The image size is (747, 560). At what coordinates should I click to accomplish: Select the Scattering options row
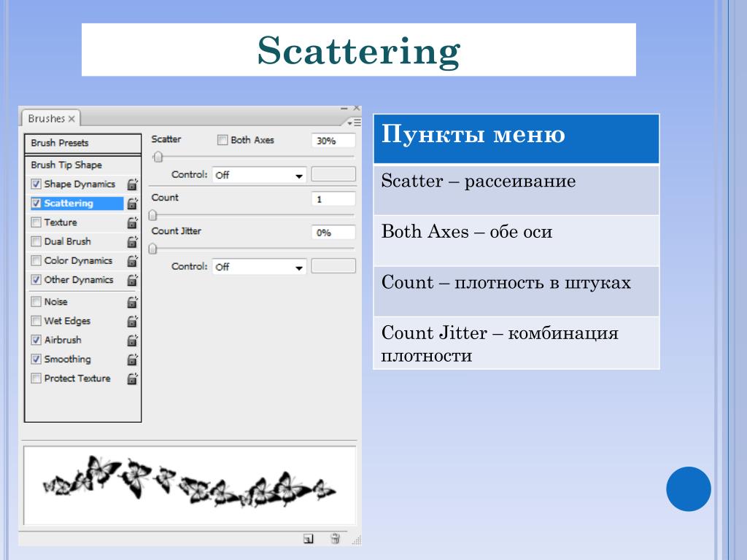(77, 203)
